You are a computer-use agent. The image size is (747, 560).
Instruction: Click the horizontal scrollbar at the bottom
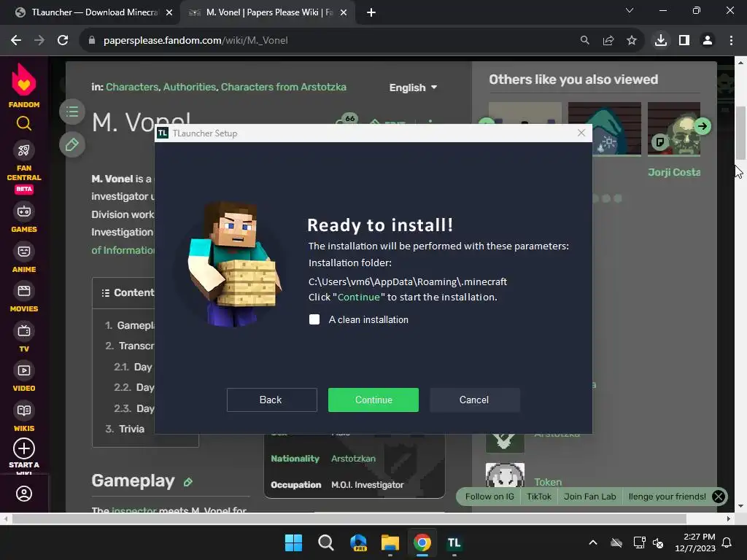tap(349, 518)
